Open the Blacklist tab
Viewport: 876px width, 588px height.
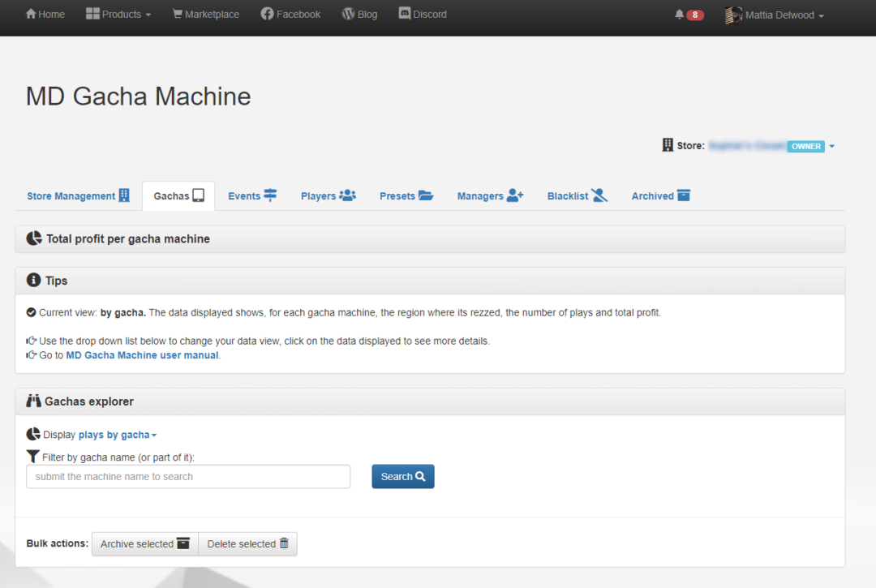[577, 195]
